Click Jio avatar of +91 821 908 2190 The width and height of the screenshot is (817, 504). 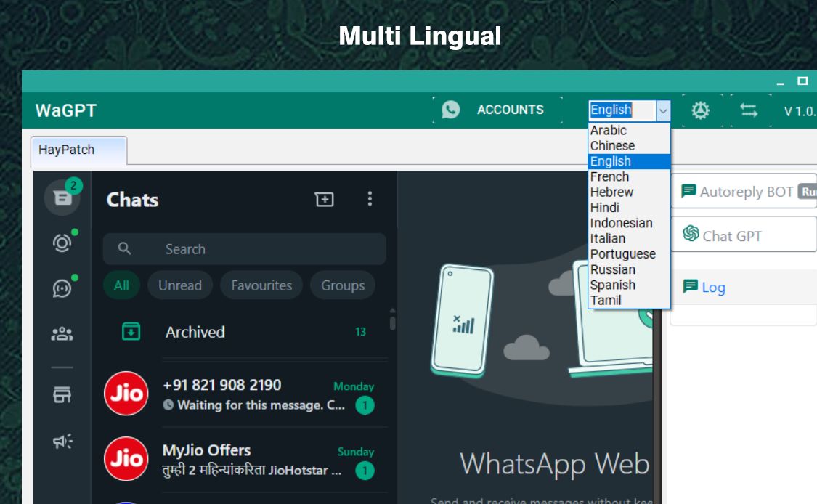tap(126, 394)
